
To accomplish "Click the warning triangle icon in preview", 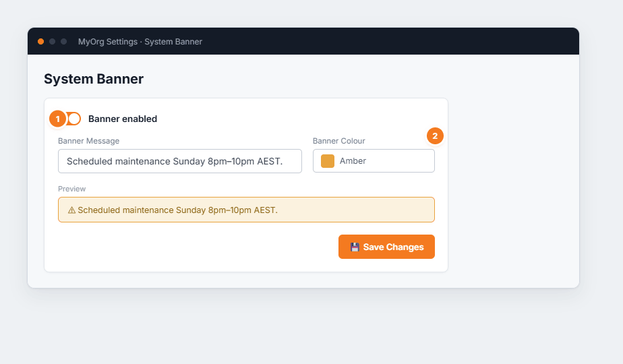I will click(x=71, y=210).
